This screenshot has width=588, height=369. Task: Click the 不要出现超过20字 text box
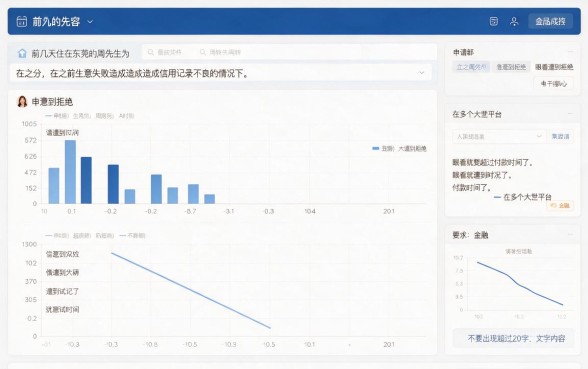[513, 338]
